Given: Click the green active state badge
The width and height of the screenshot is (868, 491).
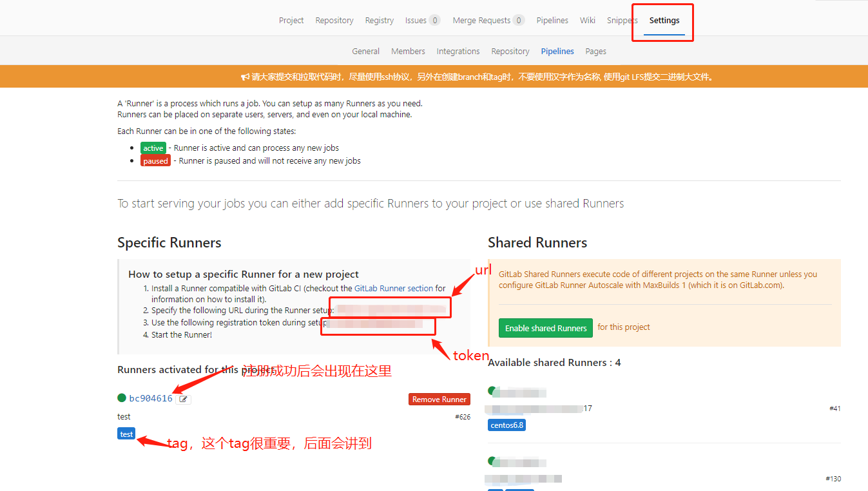Looking at the screenshot, I should point(153,148).
